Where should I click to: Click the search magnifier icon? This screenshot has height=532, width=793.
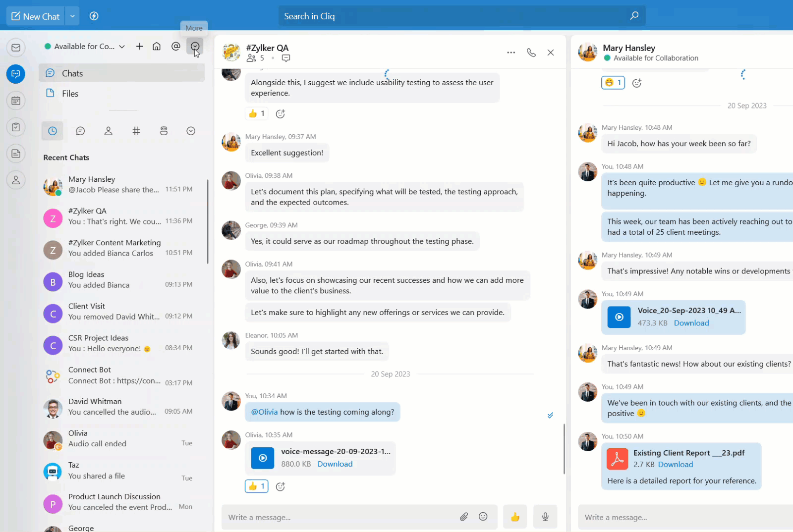[x=634, y=16]
